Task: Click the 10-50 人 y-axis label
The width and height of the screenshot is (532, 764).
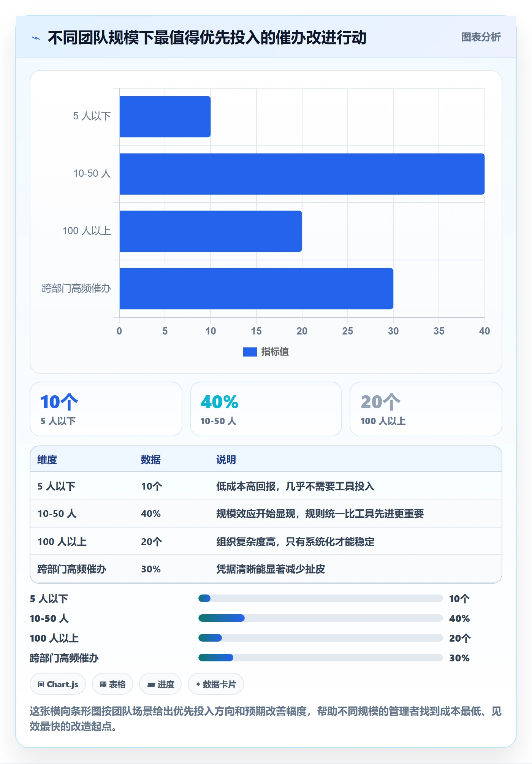Action: [x=92, y=173]
